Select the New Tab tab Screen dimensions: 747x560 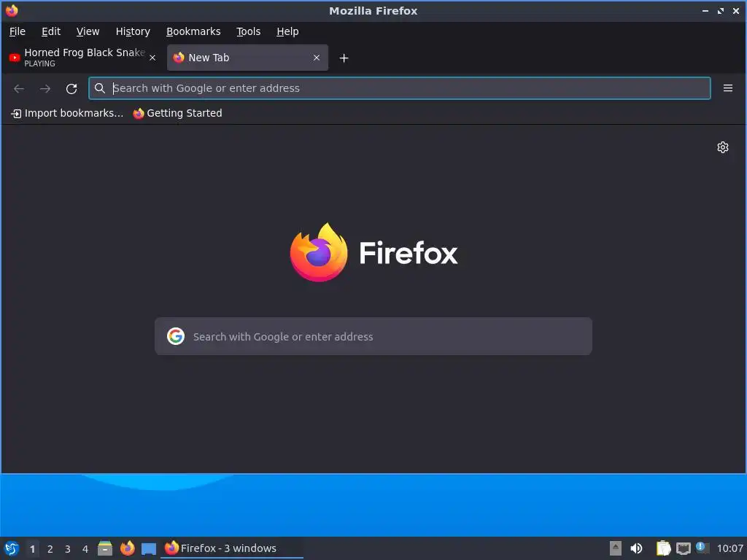coord(247,58)
